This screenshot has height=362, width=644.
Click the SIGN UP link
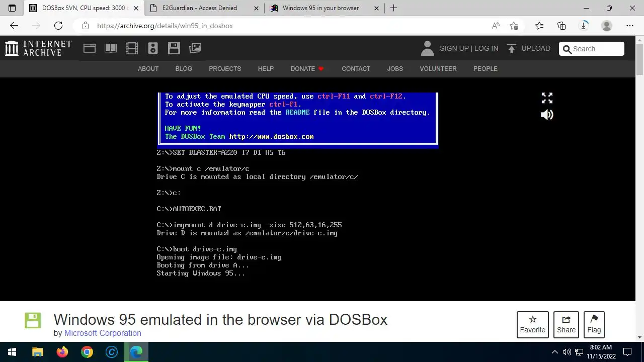point(454,48)
